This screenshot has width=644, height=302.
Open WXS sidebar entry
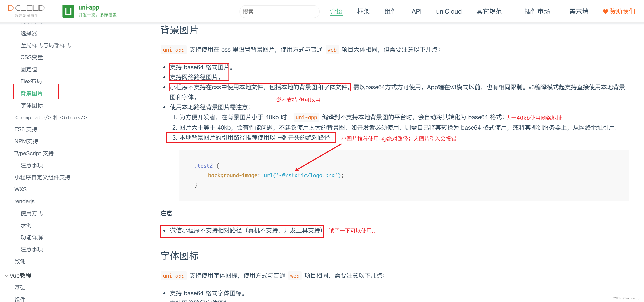(x=20, y=189)
